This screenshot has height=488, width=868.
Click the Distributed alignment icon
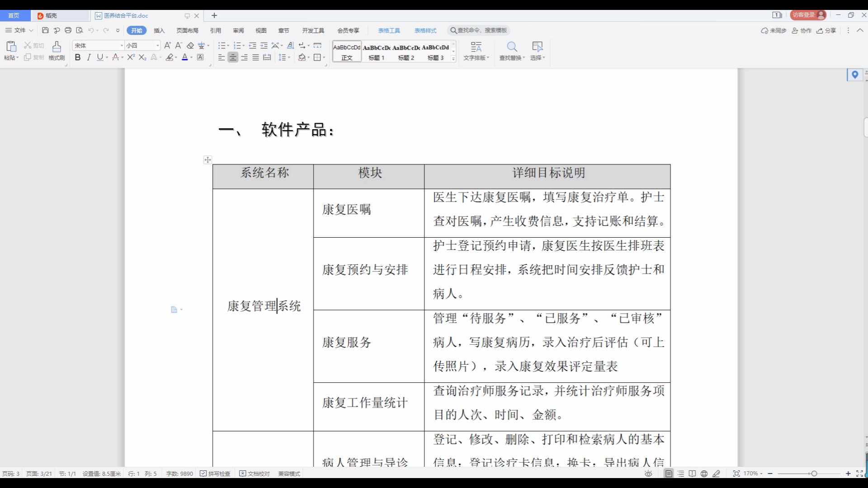pos(267,57)
